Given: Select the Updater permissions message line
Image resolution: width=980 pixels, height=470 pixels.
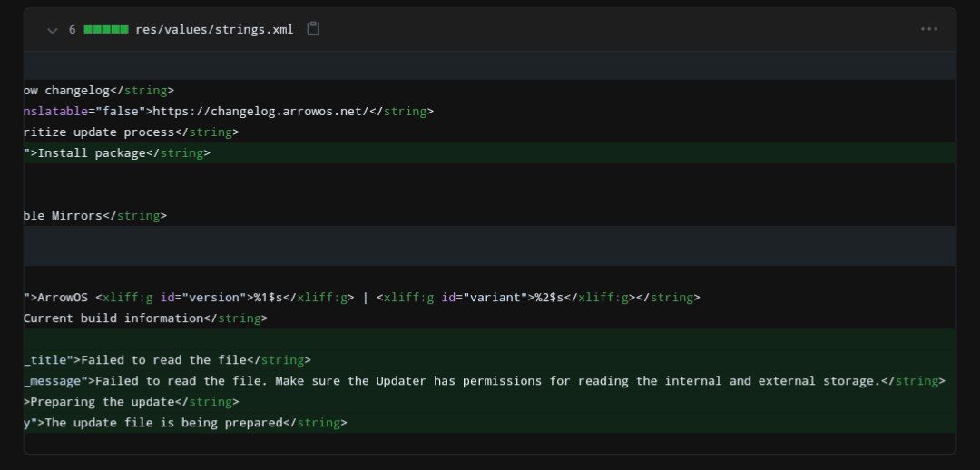Looking at the screenshot, I should click(489, 380).
